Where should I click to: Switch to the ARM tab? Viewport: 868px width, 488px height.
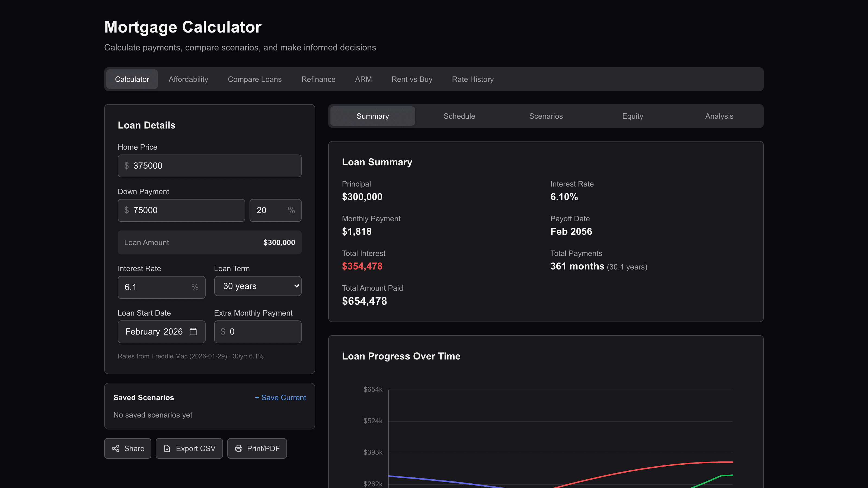point(363,79)
